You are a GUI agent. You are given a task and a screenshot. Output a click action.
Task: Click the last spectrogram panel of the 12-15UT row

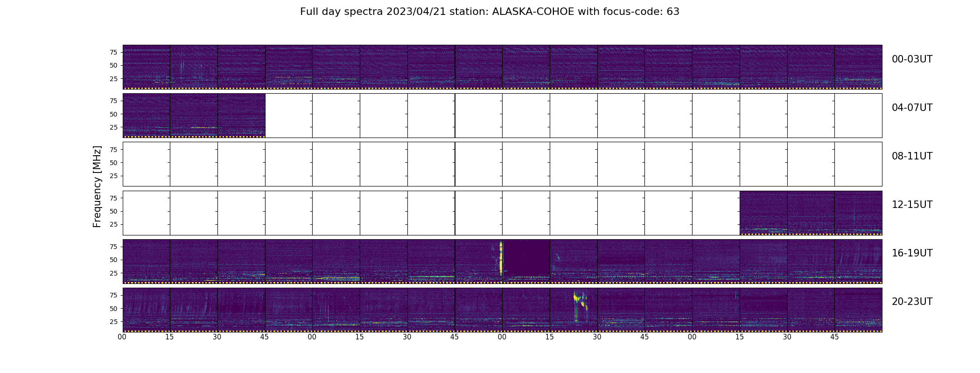(858, 213)
